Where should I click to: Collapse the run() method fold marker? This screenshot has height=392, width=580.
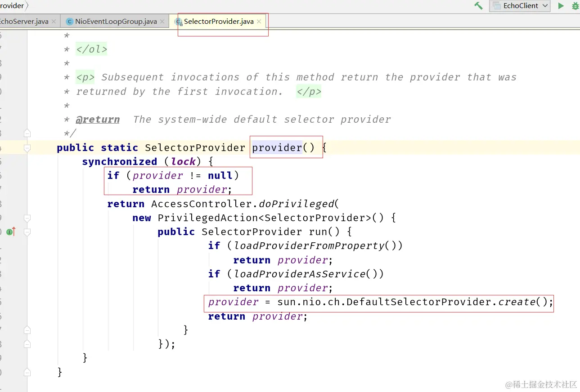coord(27,232)
